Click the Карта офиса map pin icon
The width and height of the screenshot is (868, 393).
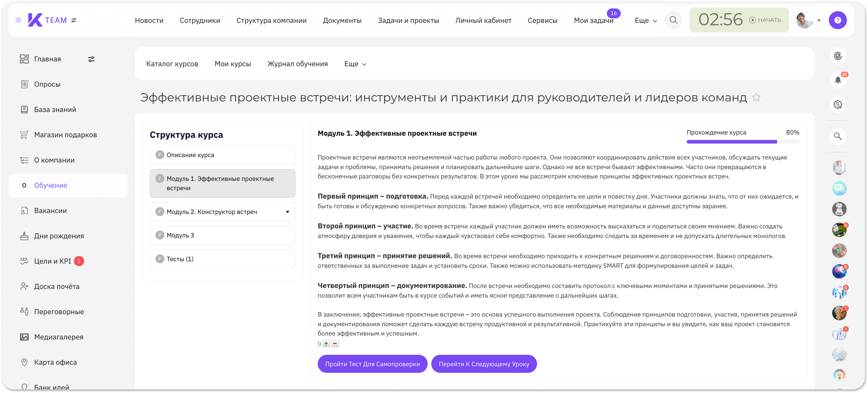pyautogui.click(x=24, y=362)
